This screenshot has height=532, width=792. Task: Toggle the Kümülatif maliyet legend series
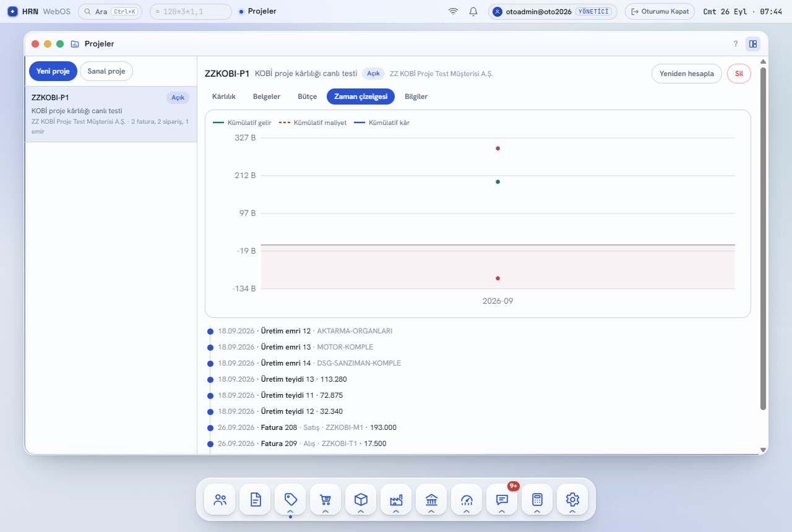[x=312, y=122]
